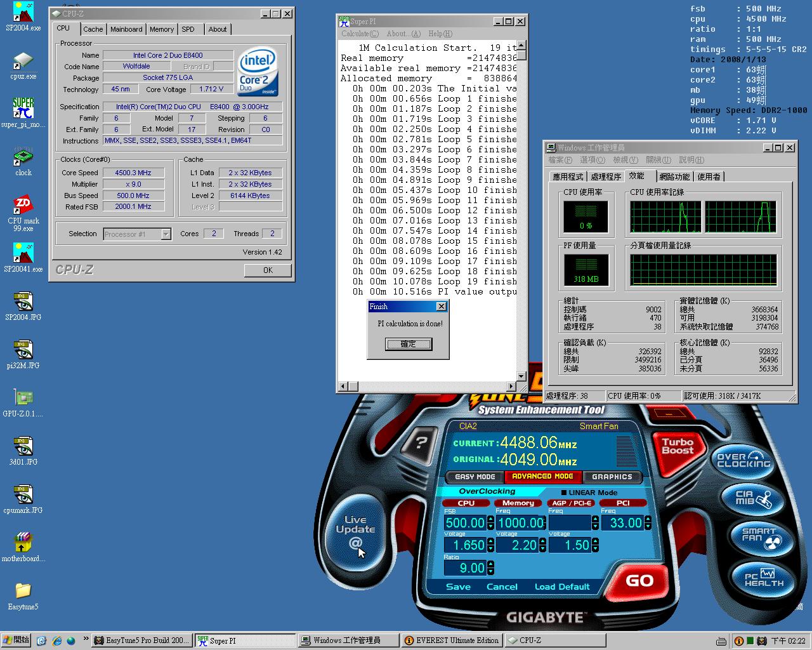
Task: Adjust CPU FSB frequency stepper arrows
Action: pos(490,523)
